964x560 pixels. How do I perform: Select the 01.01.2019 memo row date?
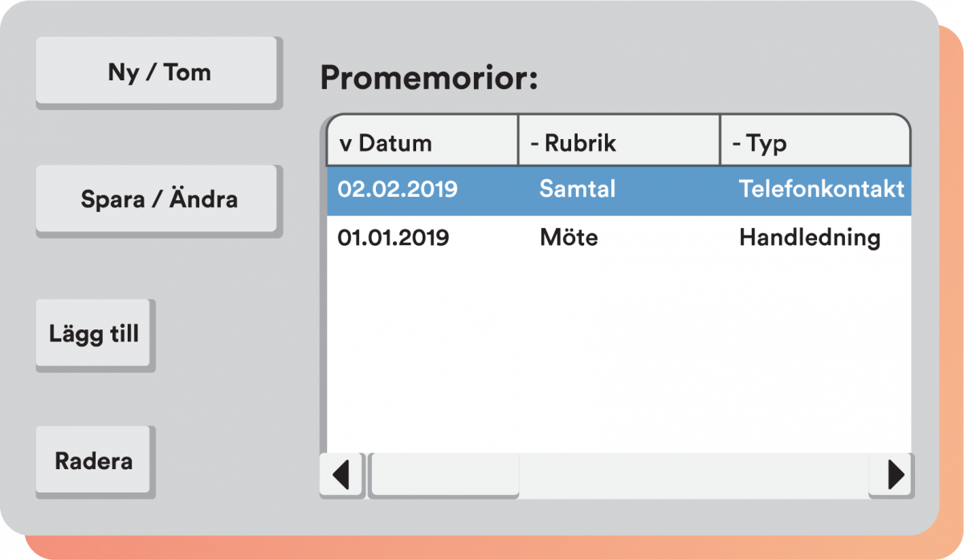393,238
